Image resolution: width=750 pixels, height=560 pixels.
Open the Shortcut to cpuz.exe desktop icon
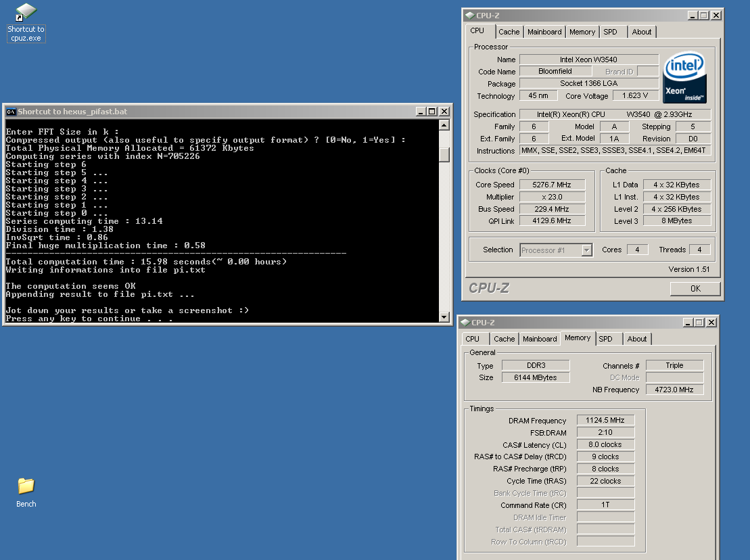(26, 23)
